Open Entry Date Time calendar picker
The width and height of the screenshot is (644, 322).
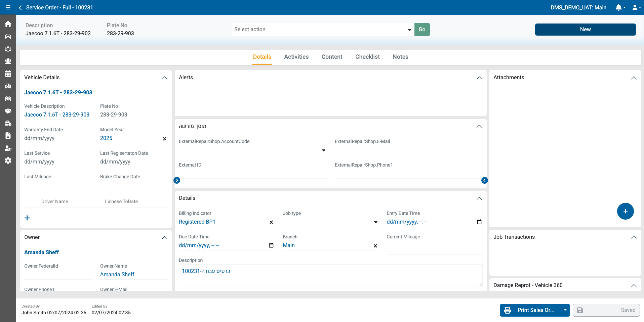click(x=479, y=222)
